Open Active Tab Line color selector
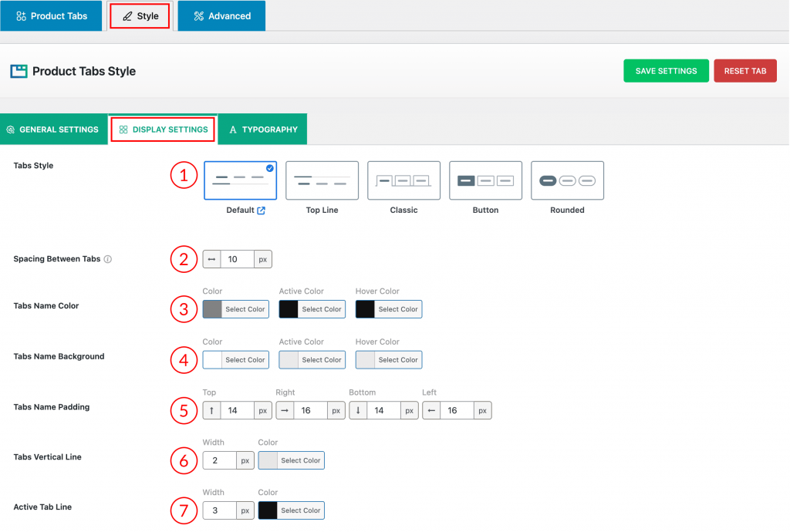This screenshot has width=790, height=532. pyautogui.click(x=291, y=510)
